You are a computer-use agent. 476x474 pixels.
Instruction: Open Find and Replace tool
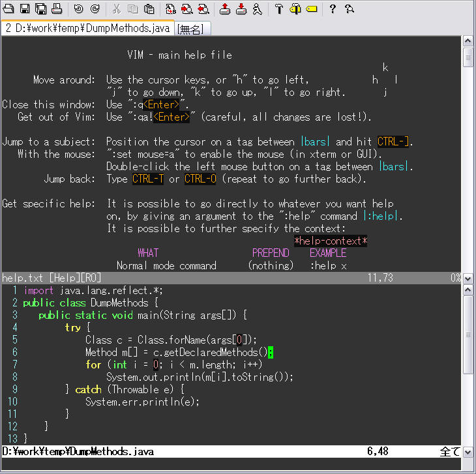(171, 8)
